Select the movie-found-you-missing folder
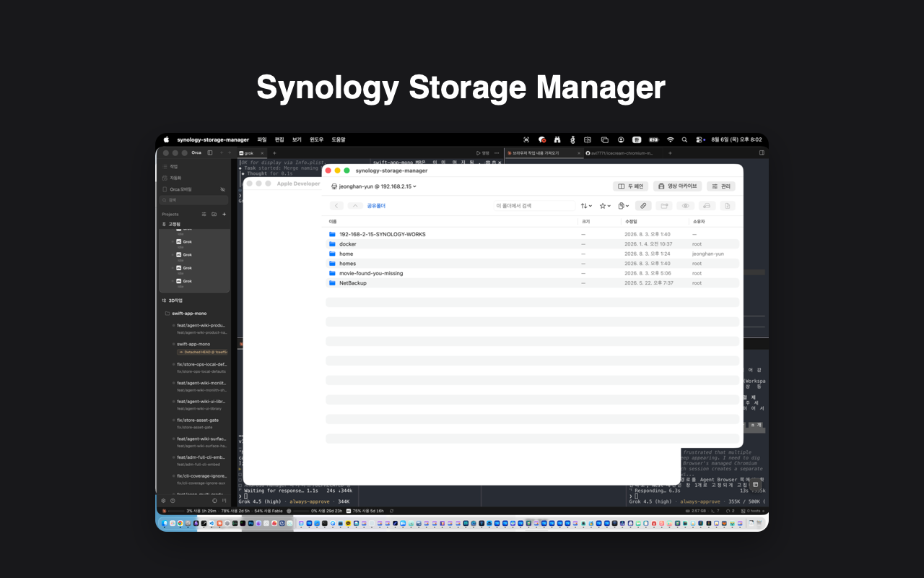This screenshot has width=924, height=578. click(532, 273)
